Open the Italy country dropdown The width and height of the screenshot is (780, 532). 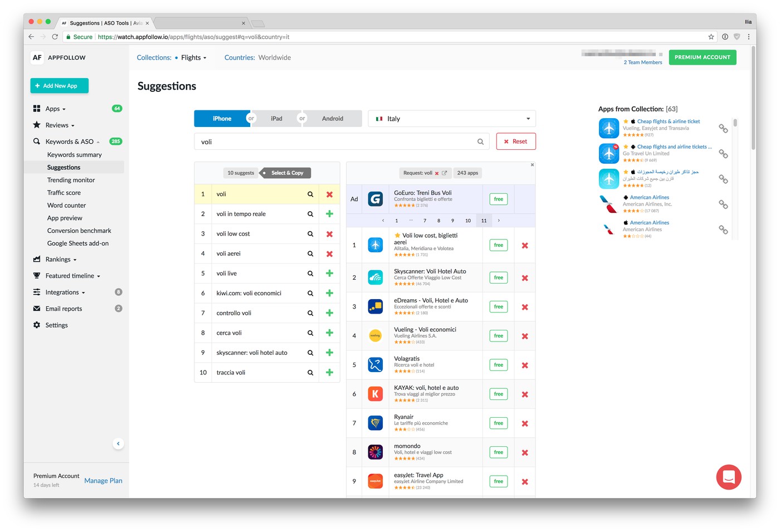point(452,119)
